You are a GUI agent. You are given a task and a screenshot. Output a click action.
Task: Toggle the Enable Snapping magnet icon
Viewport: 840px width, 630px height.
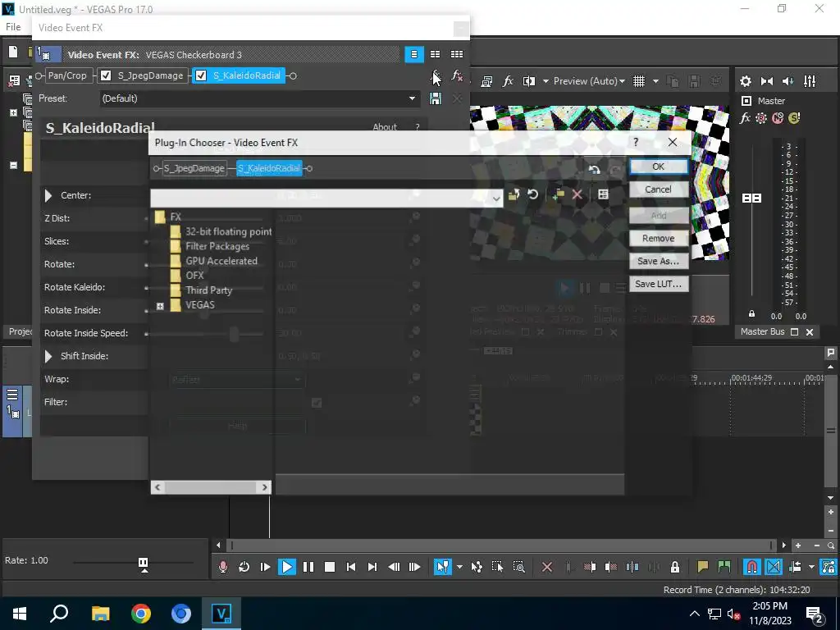coord(751,567)
